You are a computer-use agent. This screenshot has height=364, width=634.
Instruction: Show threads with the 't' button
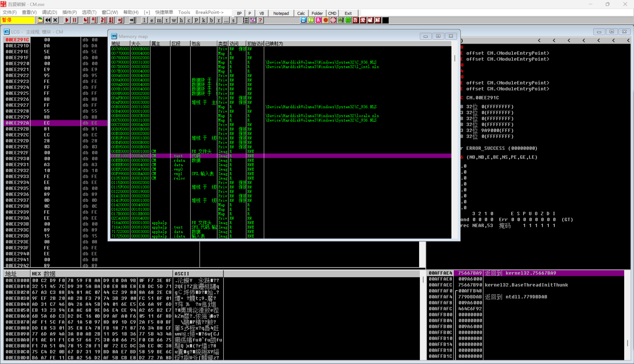[167, 20]
